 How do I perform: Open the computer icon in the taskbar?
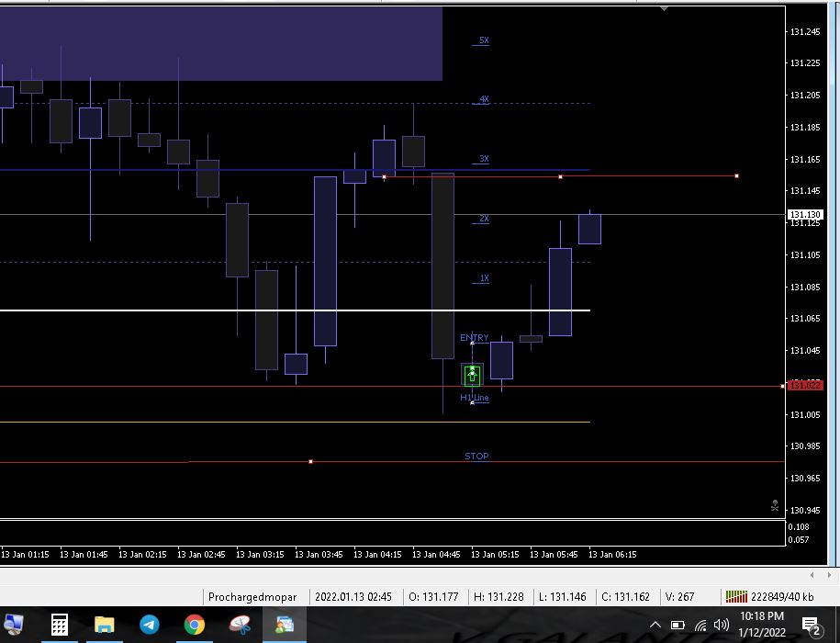[x=12, y=625]
